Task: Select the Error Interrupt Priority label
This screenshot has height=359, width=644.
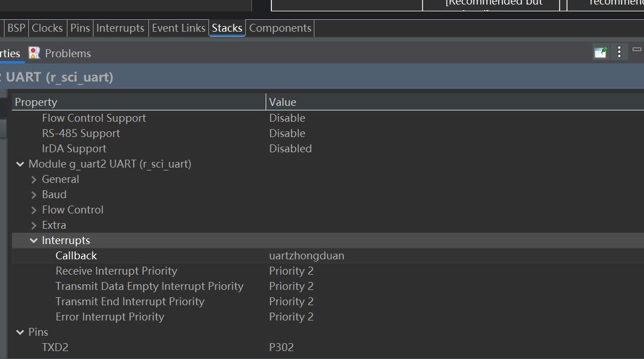Action: point(110,317)
